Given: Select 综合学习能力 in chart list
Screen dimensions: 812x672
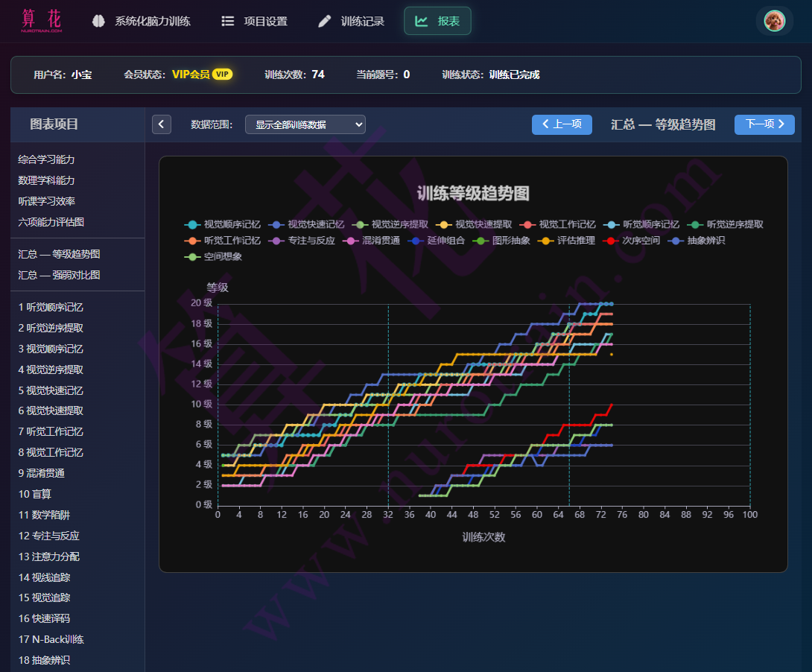Looking at the screenshot, I should tap(46, 159).
